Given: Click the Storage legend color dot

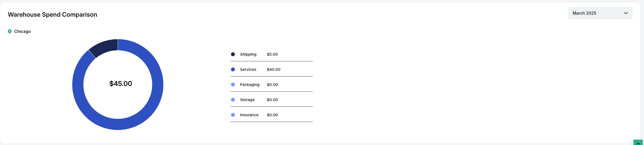Looking at the screenshot, I should [233, 100].
